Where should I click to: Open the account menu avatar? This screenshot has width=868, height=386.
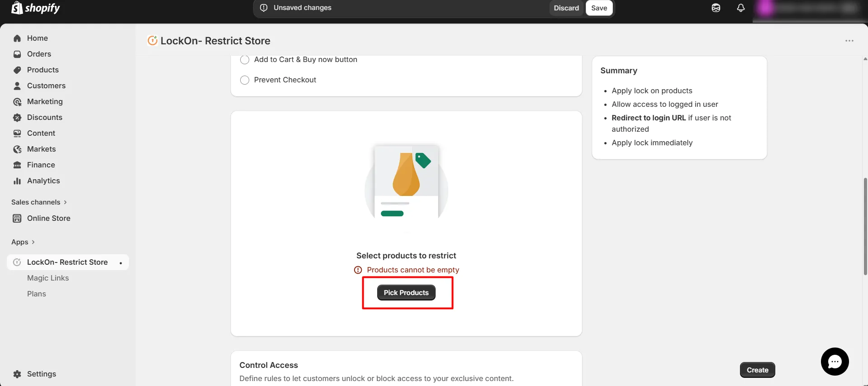click(765, 8)
